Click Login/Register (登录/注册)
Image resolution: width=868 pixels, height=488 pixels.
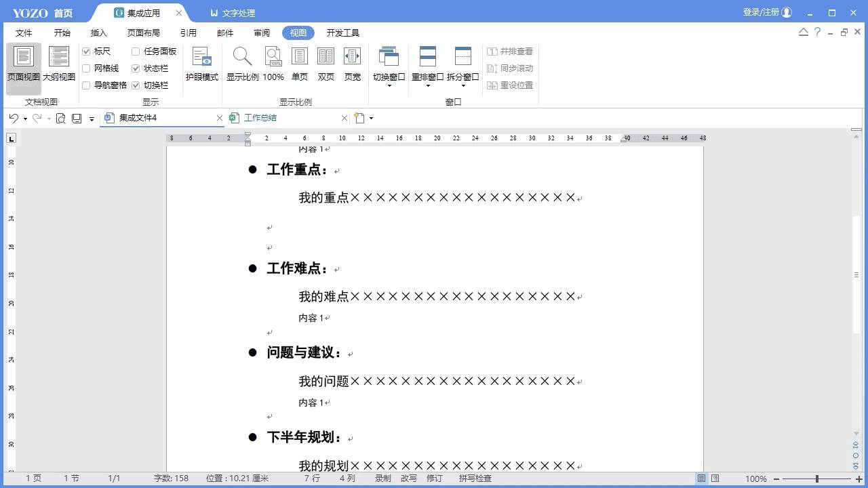pos(761,12)
